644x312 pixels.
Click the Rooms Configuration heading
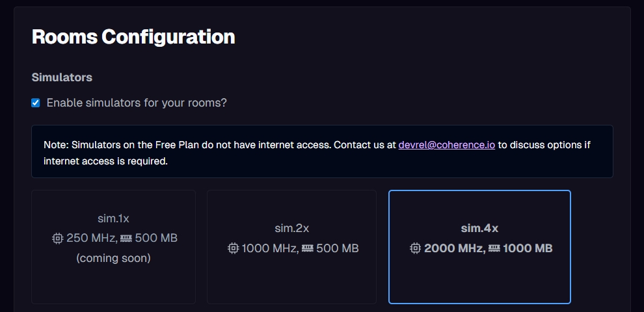[x=133, y=37]
